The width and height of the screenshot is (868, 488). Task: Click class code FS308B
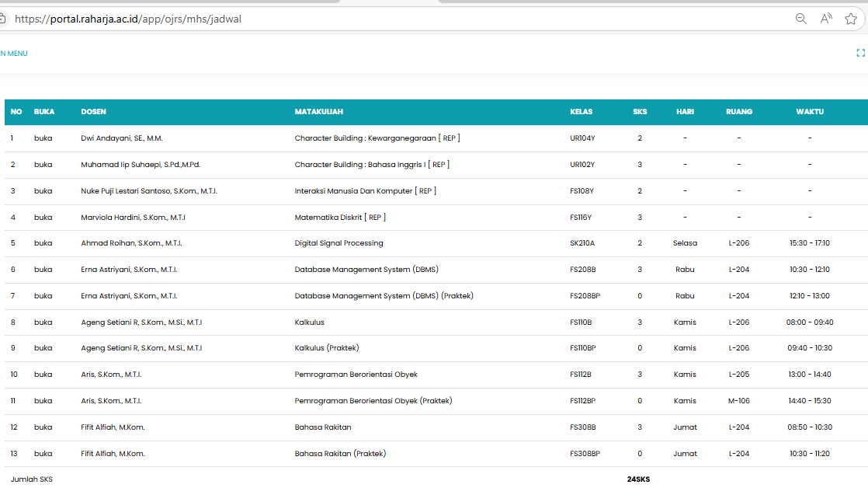583,427
